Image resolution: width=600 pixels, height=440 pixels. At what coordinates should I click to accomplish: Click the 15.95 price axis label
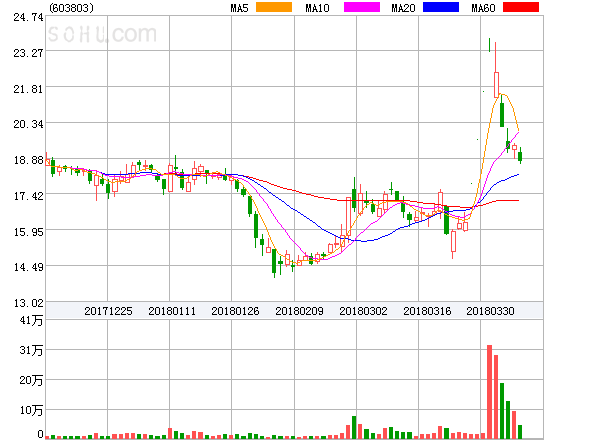tap(28, 232)
